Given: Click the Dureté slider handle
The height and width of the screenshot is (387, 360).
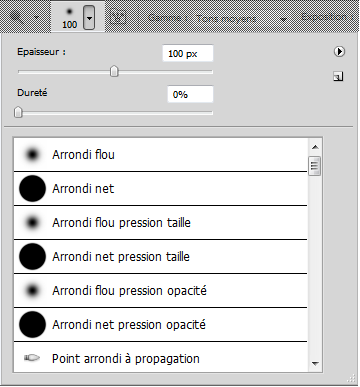Looking at the screenshot, I should click(x=18, y=112).
